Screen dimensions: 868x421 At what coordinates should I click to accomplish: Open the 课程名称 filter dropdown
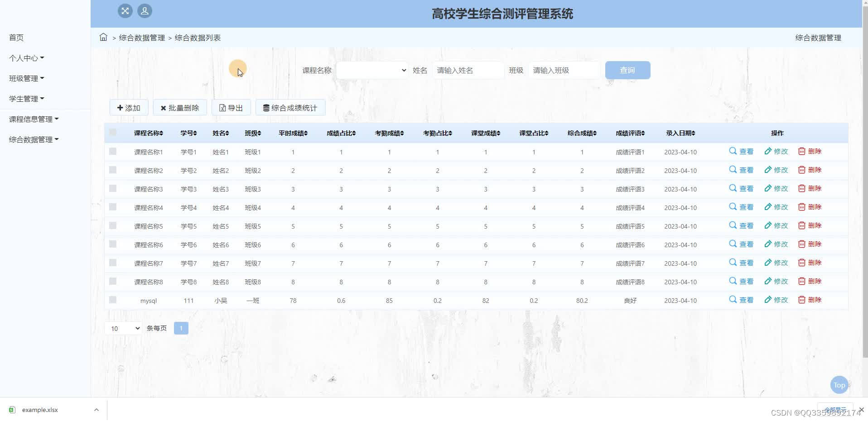pos(372,70)
